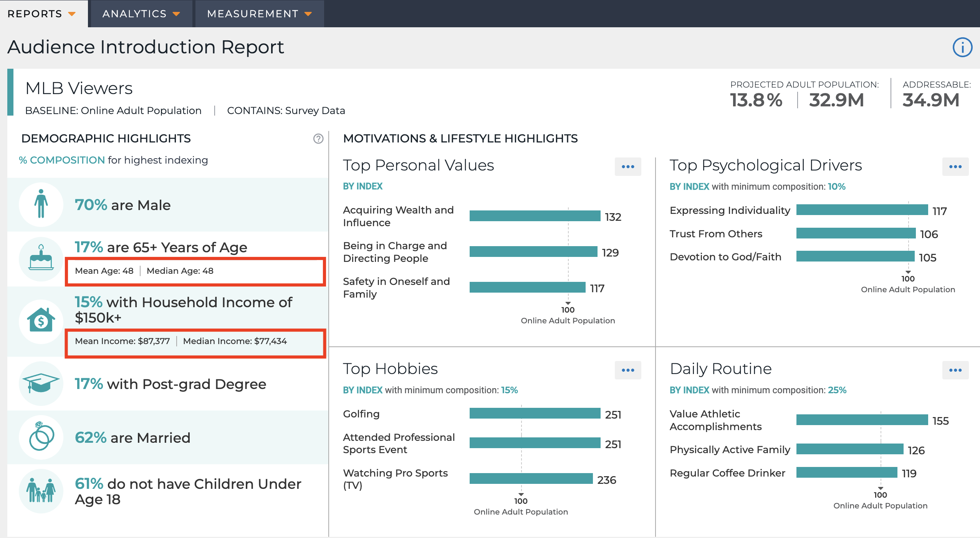Click the Acquiring Wealth and Influence bar

click(x=535, y=216)
